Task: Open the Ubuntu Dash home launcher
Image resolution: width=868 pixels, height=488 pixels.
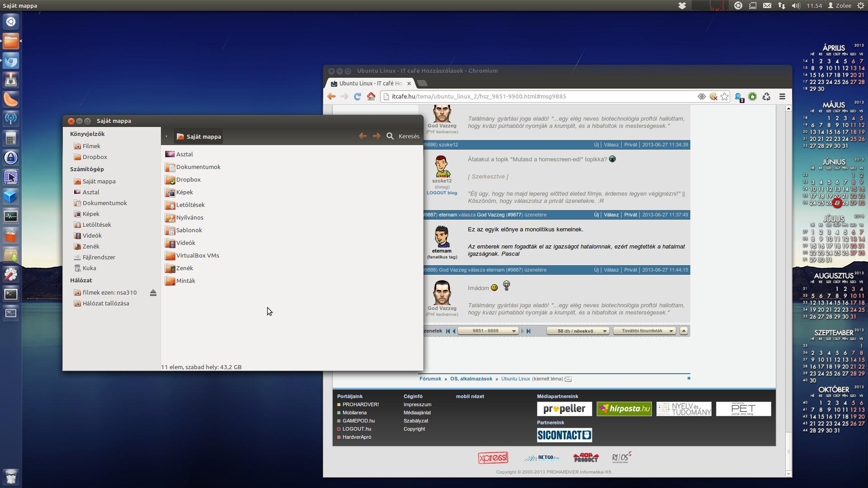Action: [x=11, y=22]
